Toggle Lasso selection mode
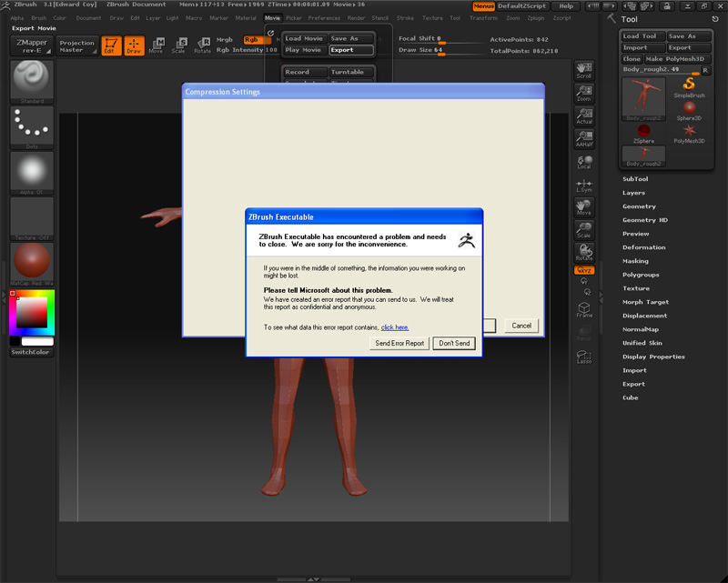The image size is (728, 583). pos(583,357)
